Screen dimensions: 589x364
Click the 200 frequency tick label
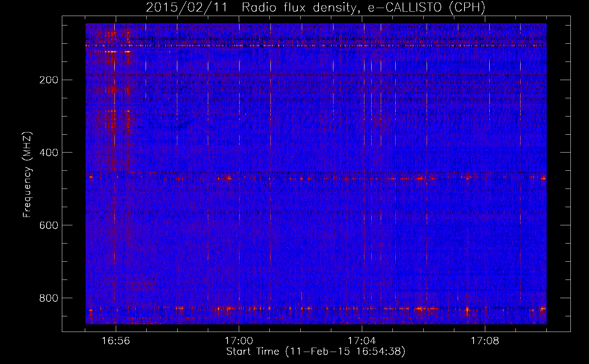[x=48, y=80]
